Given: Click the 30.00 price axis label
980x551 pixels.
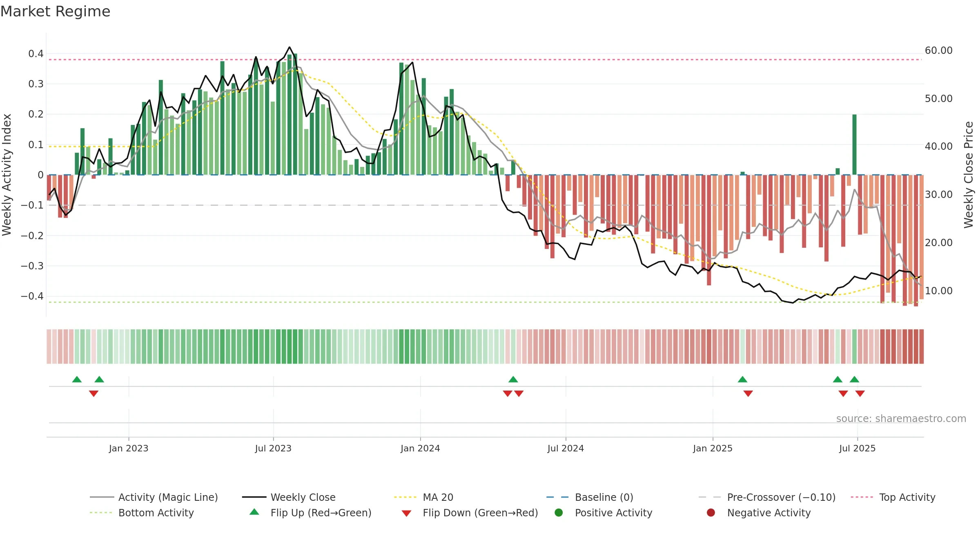Looking at the screenshot, I should [x=939, y=195].
